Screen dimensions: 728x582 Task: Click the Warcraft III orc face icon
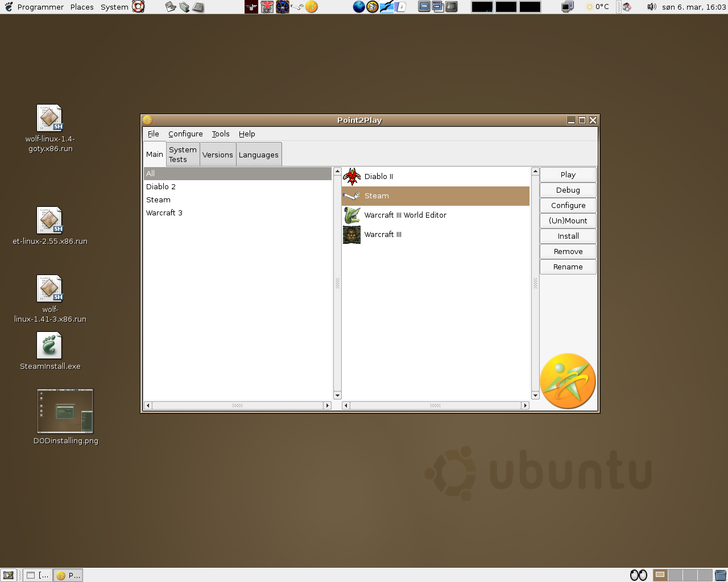(x=351, y=235)
